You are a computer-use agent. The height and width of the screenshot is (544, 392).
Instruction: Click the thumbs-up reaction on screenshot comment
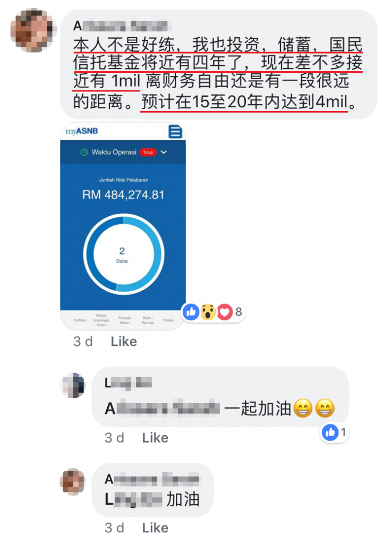tap(191, 311)
